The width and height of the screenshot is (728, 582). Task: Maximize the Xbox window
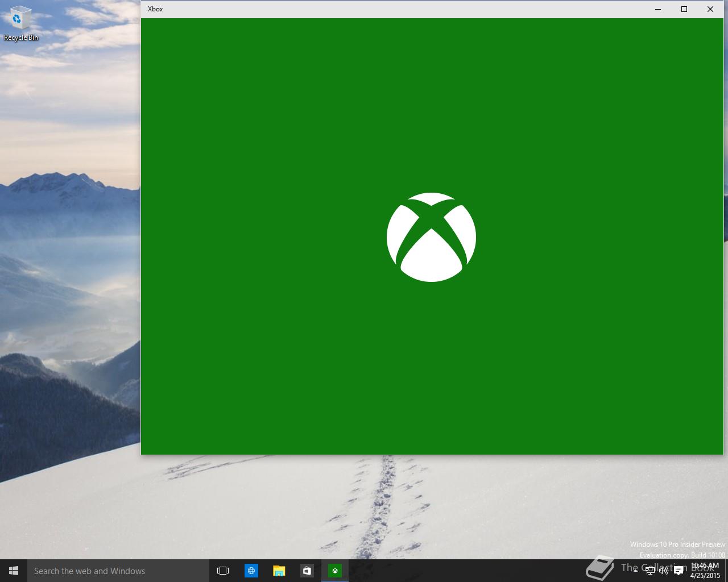(x=684, y=9)
